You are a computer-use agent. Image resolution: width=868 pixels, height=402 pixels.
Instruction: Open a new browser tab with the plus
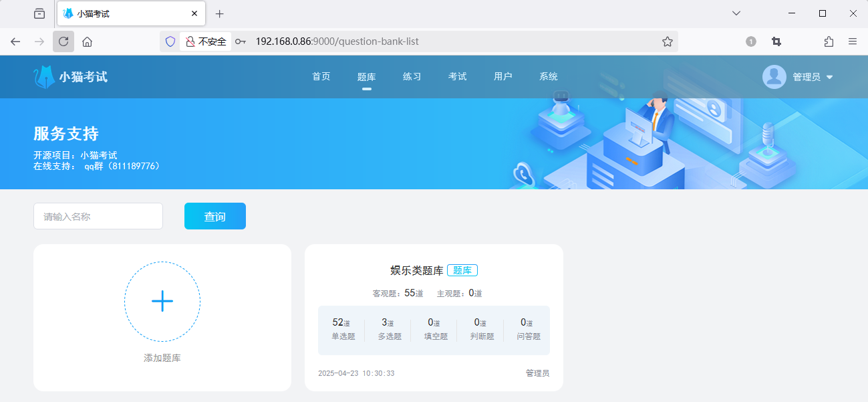(219, 13)
